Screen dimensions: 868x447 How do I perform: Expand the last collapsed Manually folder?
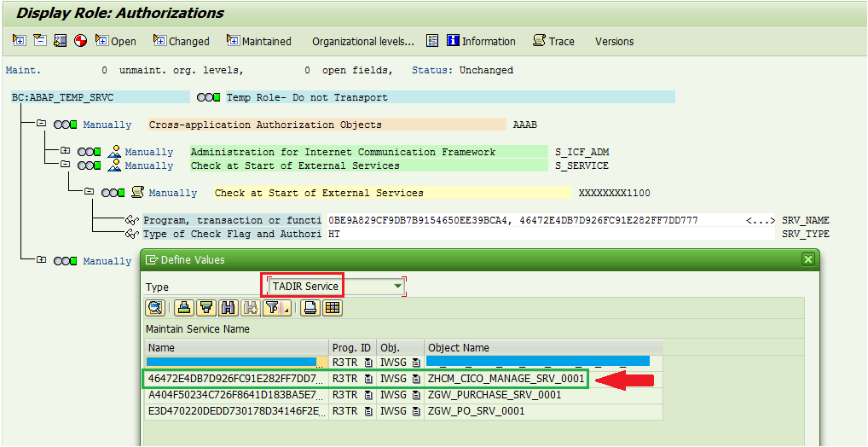[41, 260]
